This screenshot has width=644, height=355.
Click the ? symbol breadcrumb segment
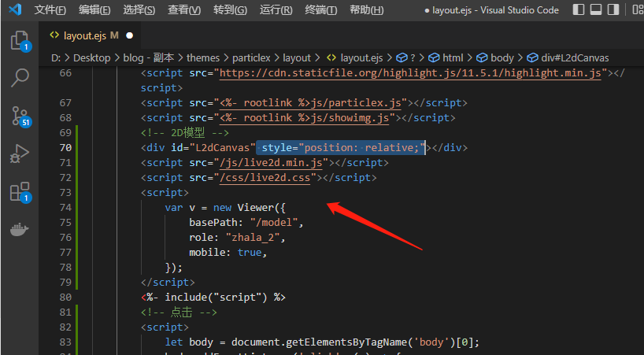coord(406,58)
